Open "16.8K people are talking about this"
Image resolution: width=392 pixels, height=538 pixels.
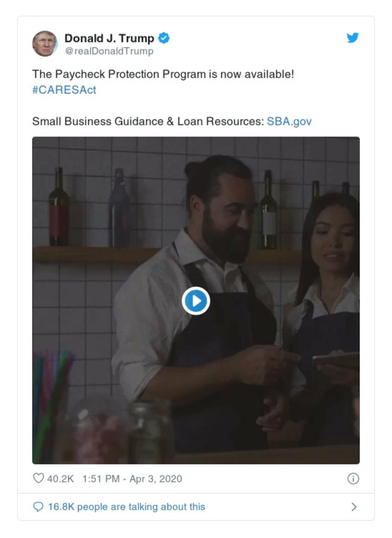click(127, 507)
